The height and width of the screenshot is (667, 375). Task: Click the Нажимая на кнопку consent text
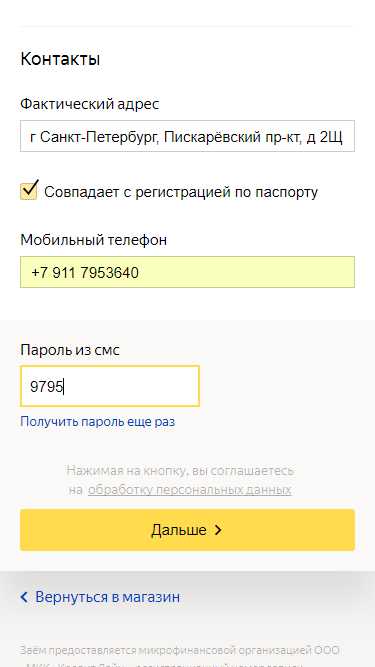point(180,480)
